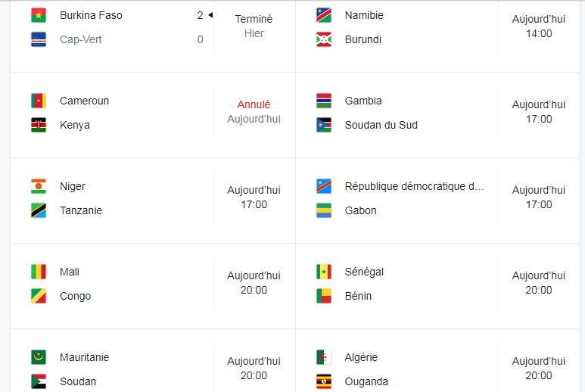
Task: Click the Sénégal flag icon
Action: click(x=324, y=272)
